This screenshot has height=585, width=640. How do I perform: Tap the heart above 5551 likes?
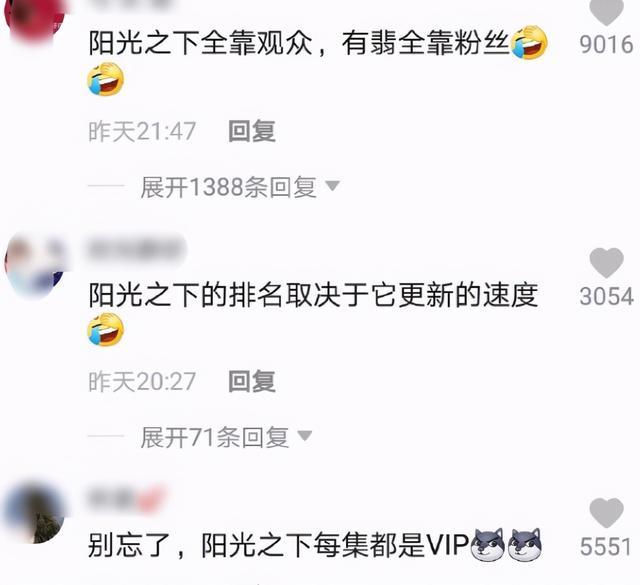tap(607, 513)
